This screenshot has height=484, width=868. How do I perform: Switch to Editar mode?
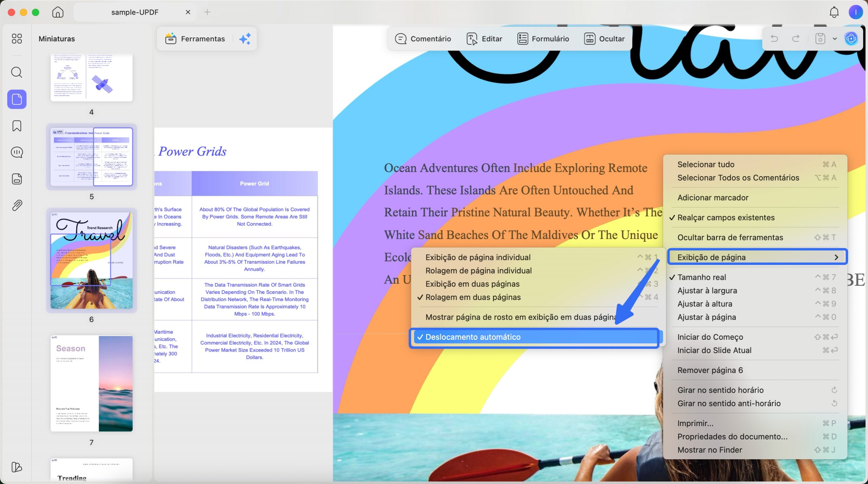click(484, 39)
